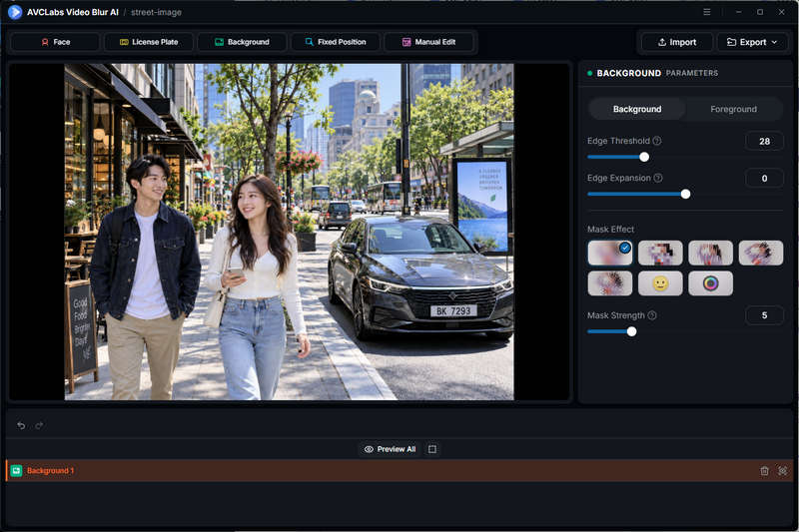The image size is (799, 532).
Task: Click the undo arrow icon
Action: point(21,425)
